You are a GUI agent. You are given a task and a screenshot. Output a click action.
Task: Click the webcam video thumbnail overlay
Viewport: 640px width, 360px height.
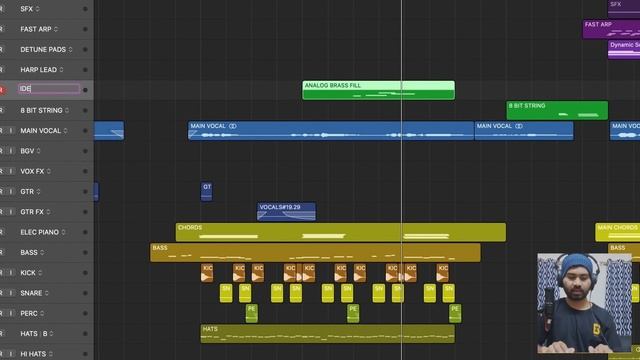584,303
